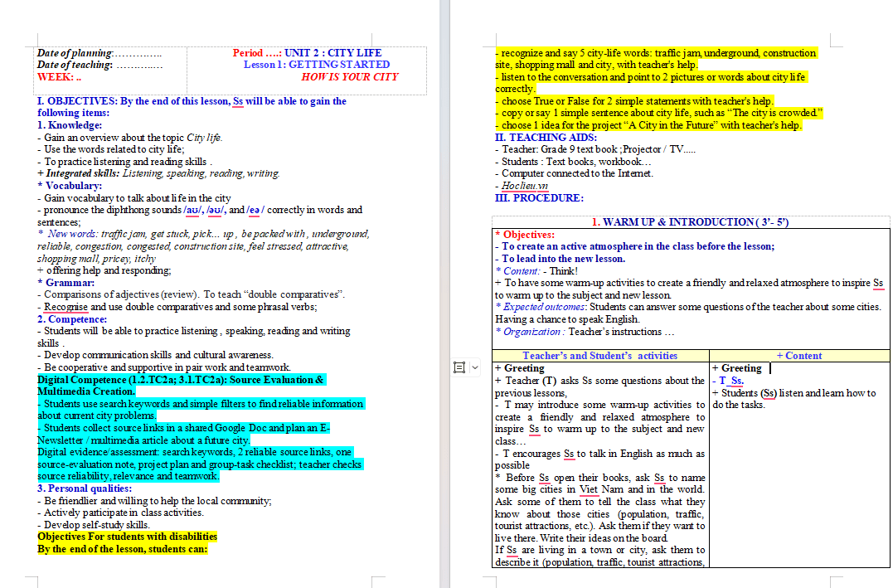Click 'Objectives For students with disabilities' heading
The image size is (893, 588).
(x=127, y=536)
